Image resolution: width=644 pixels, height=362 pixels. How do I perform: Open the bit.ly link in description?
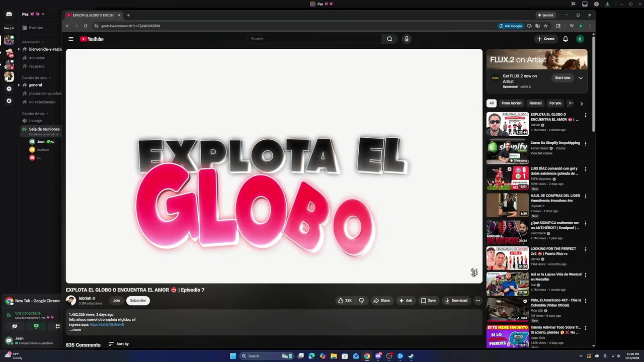pos(107,324)
